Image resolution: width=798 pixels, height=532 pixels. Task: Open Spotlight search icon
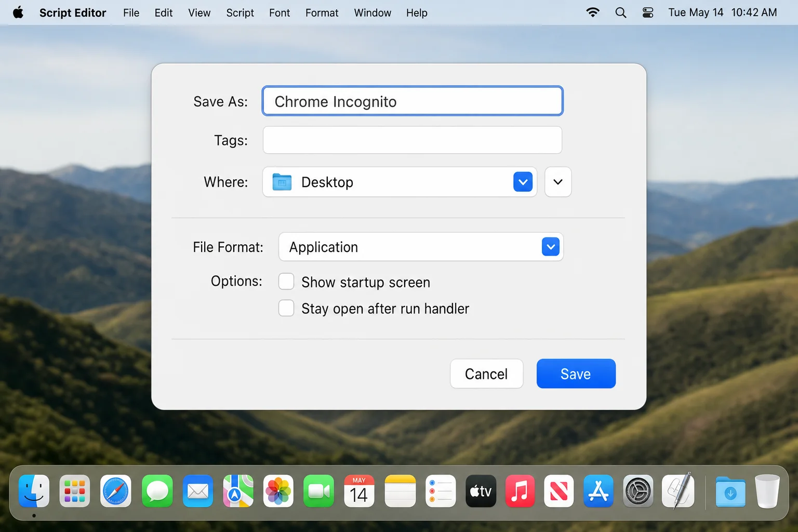(621, 12)
